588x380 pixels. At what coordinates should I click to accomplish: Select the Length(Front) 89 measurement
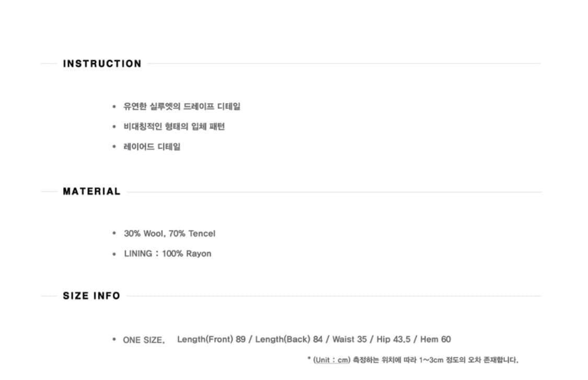(211, 339)
